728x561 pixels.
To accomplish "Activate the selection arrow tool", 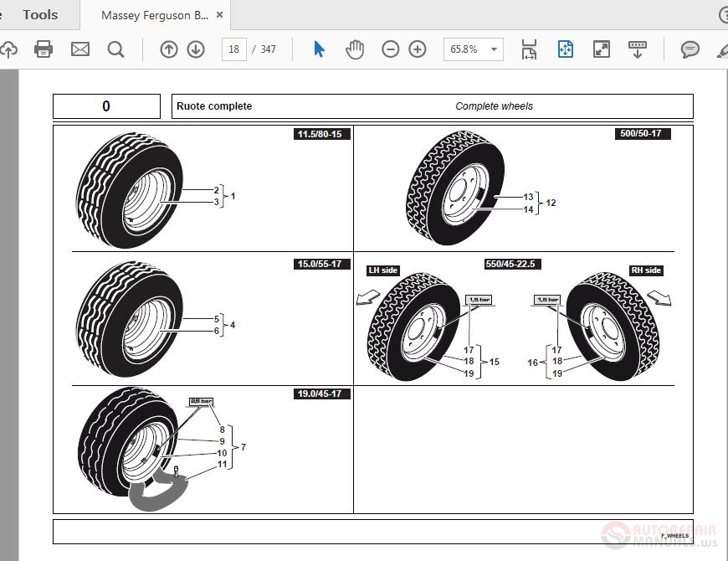I will (319, 49).
